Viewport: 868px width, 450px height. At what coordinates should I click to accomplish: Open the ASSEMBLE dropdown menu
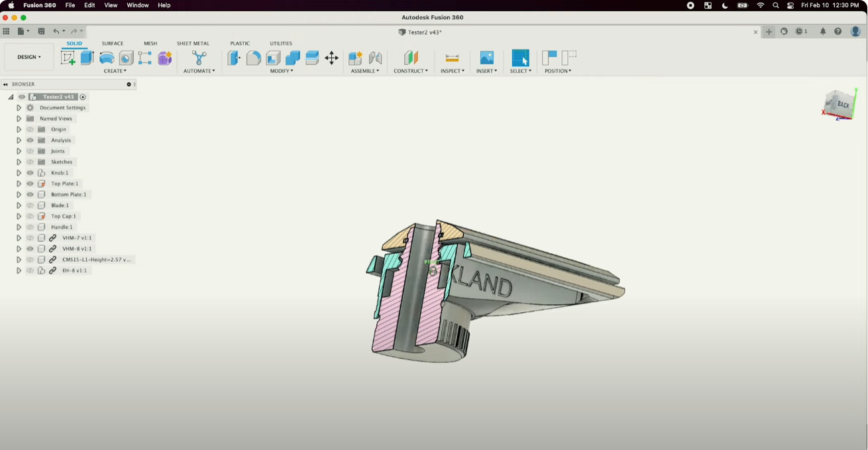coord(365,71)
